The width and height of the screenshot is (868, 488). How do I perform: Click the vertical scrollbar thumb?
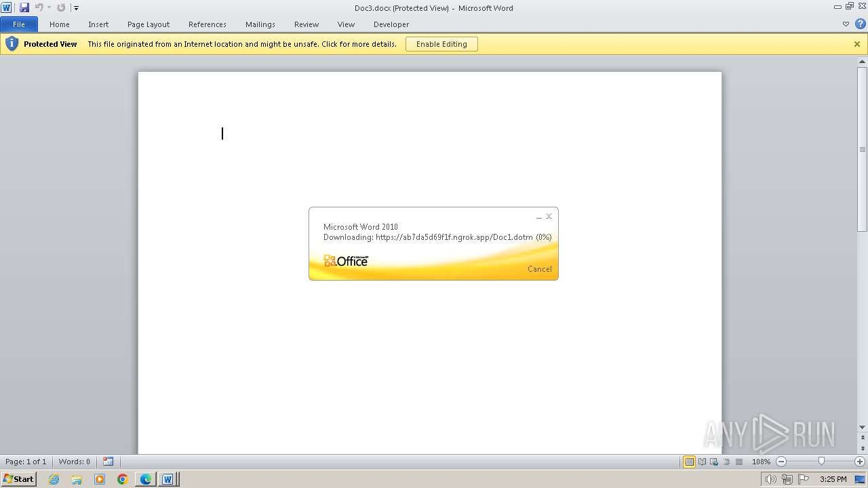pos(863,149)
